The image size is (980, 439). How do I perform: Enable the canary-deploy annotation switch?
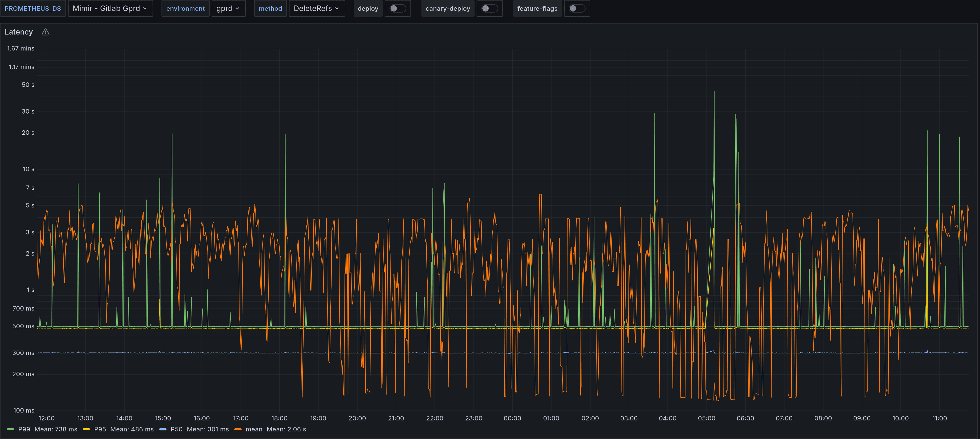(x=489, y=8)
